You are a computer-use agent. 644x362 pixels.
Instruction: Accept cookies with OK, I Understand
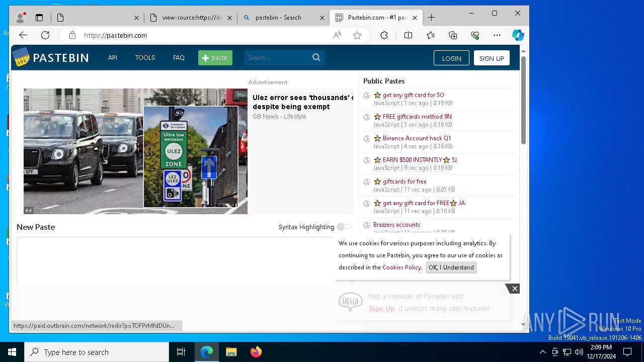[451, 267]
